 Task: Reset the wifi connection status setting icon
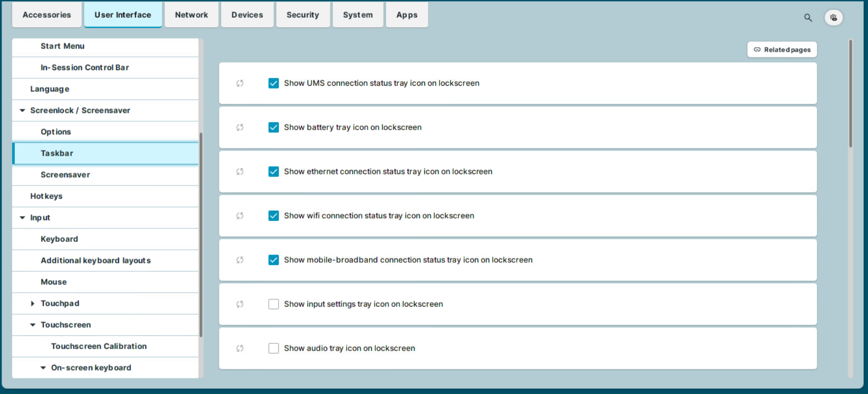[x=240, y=216]
